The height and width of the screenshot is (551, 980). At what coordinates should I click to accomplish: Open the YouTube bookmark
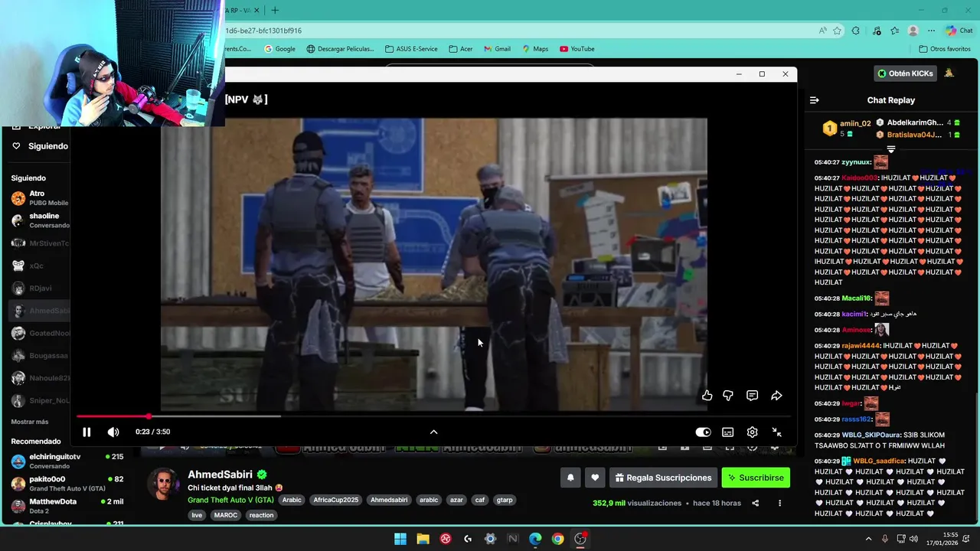[x=577, y=49]
